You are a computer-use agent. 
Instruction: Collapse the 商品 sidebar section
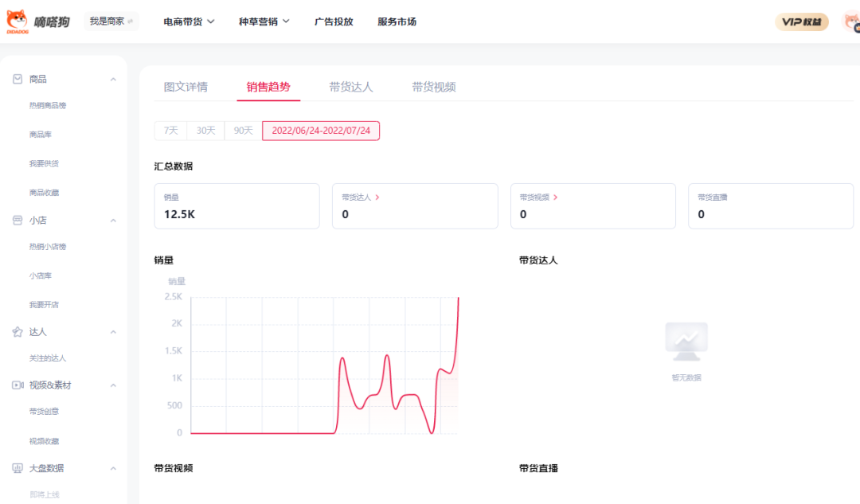113,80
